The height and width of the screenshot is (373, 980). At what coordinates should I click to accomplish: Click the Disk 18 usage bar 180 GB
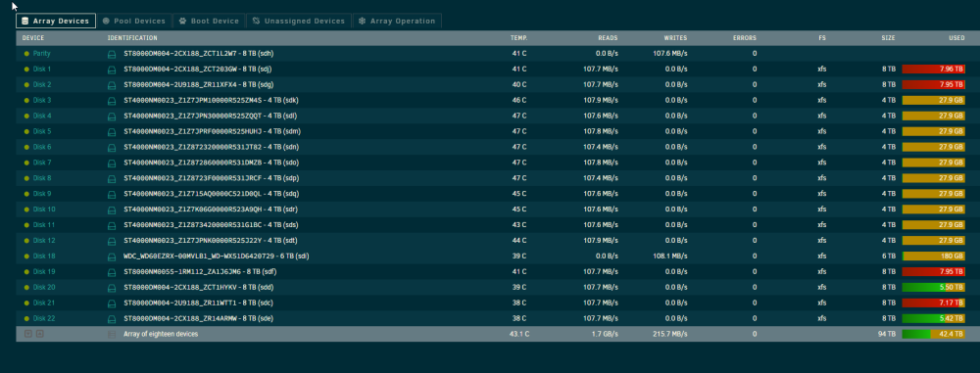[934, 256]
